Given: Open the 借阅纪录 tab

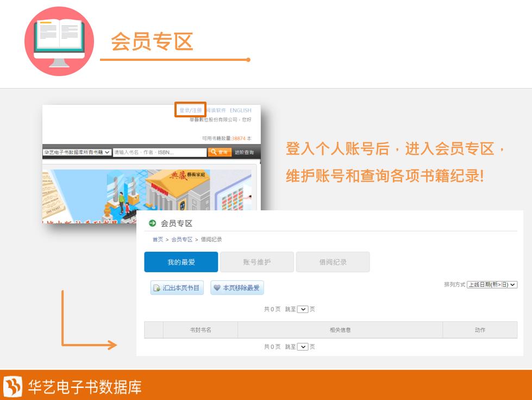Looking at the screenshot, I should [333, 262].
